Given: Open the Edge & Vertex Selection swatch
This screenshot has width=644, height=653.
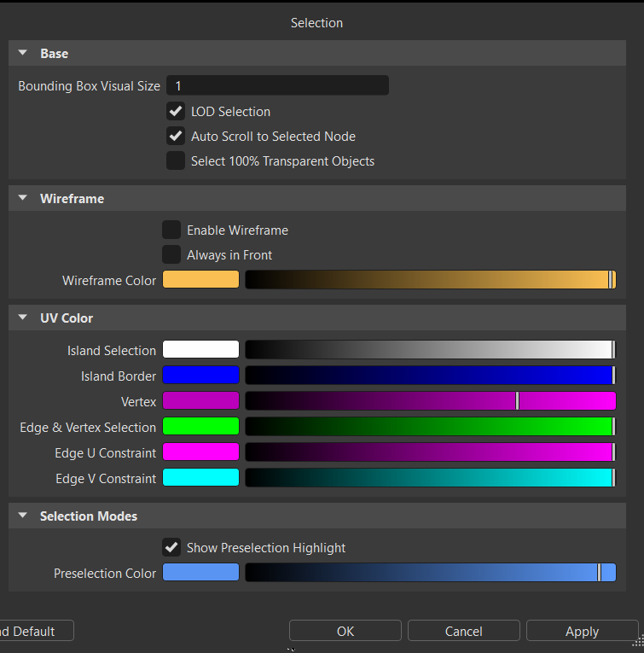Looking at the screenshot, I should tap(200, 427).
